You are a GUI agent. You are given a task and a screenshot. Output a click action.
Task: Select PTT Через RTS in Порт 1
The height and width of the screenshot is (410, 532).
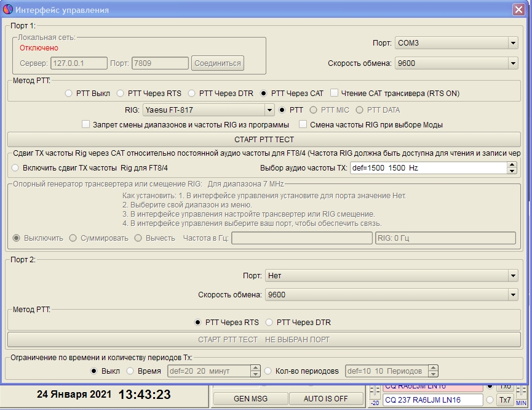click(121, 94)
